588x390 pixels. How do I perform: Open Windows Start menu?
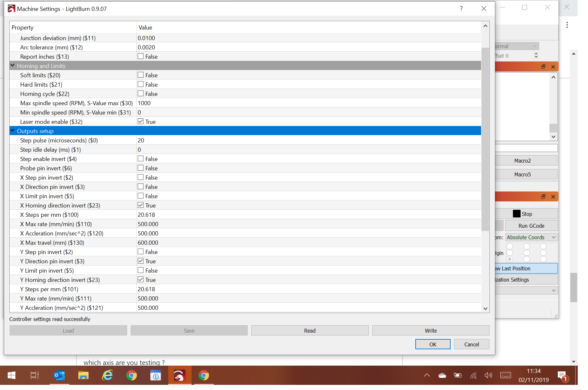[x=12, y=375]
